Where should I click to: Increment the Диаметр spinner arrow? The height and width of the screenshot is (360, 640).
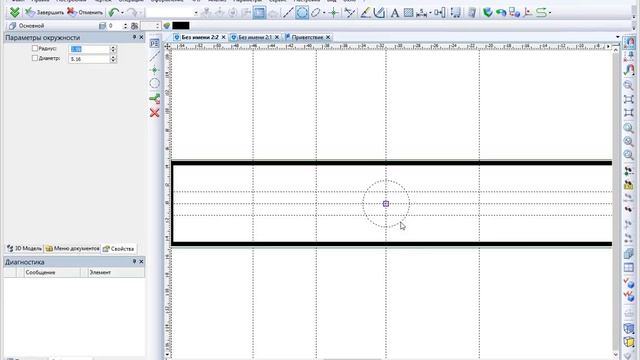113,57
